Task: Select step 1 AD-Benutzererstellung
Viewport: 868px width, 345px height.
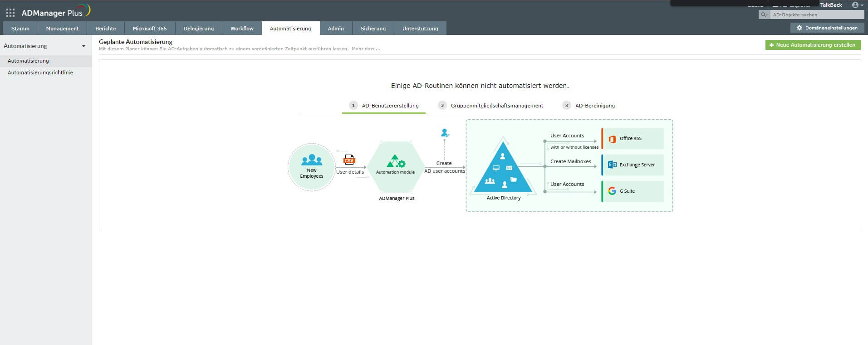Action: (x=384, y=106)
